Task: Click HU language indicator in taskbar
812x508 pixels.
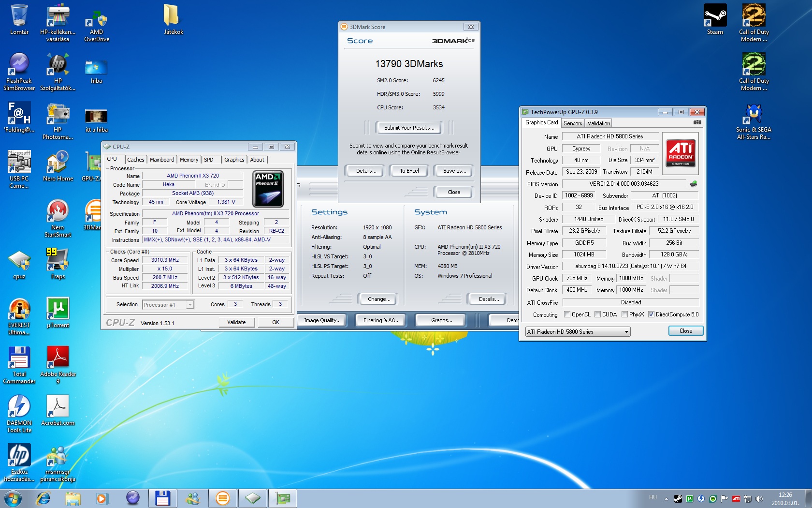Action: 653,497
